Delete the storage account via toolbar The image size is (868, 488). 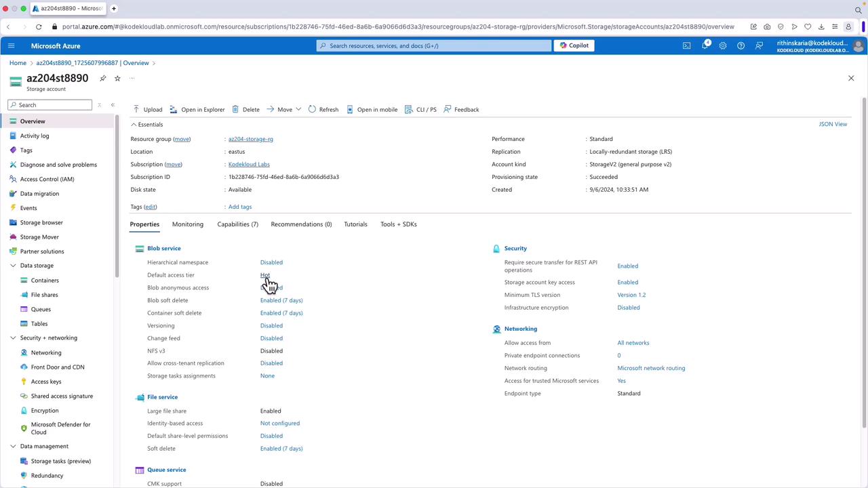tap(245, 109)
